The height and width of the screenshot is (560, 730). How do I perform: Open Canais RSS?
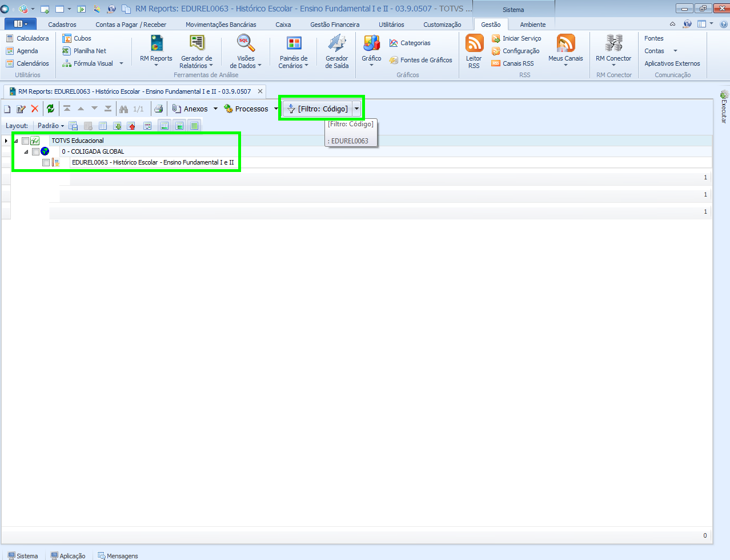pyautogui.click(x=512, y=63)
